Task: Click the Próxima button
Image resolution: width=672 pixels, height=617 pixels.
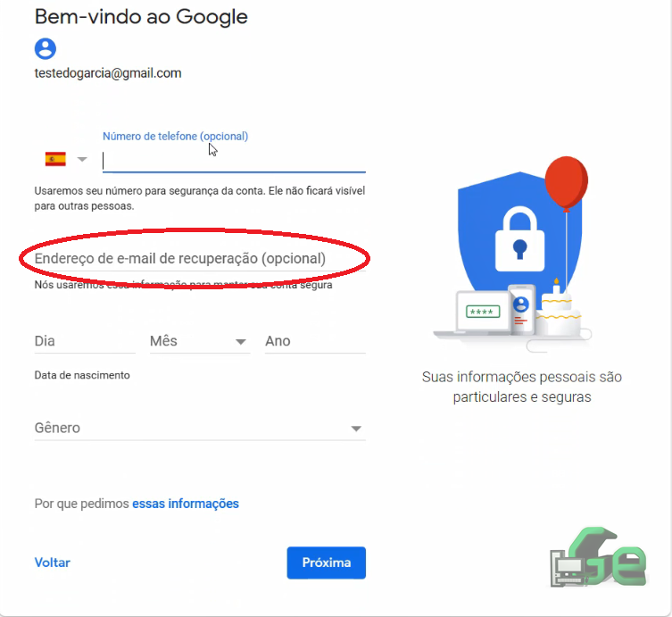Action: (x=326, y=563)
